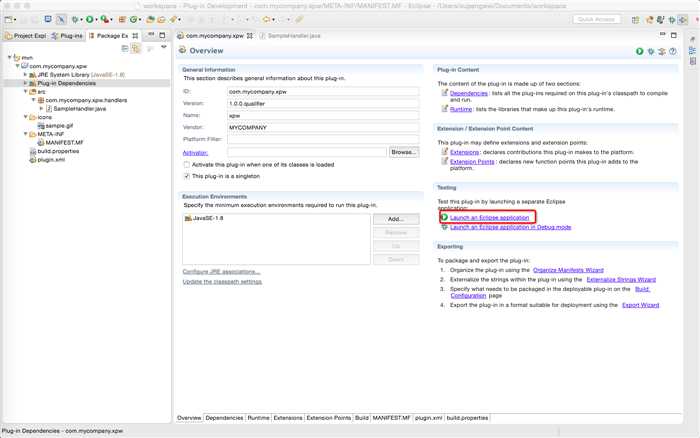700x438 pixels.
Task: Uncheck This plug-in is a singleton
Action: point(187,176)
